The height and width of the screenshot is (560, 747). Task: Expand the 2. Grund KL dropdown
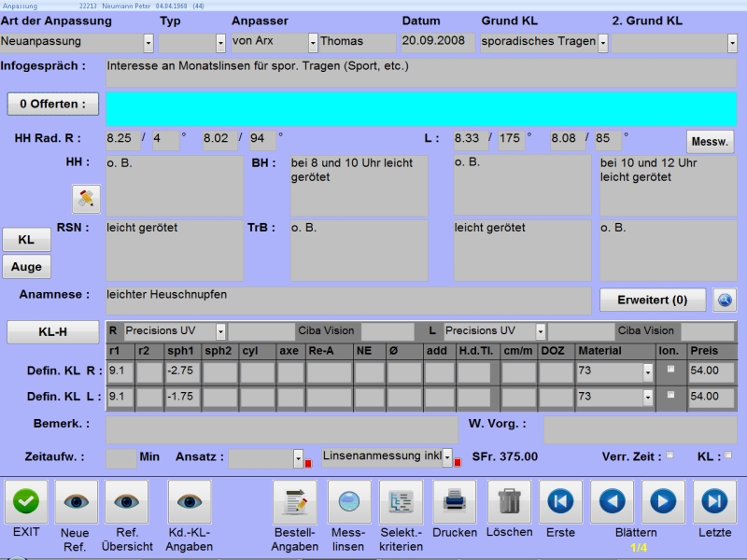click(733, 43)
